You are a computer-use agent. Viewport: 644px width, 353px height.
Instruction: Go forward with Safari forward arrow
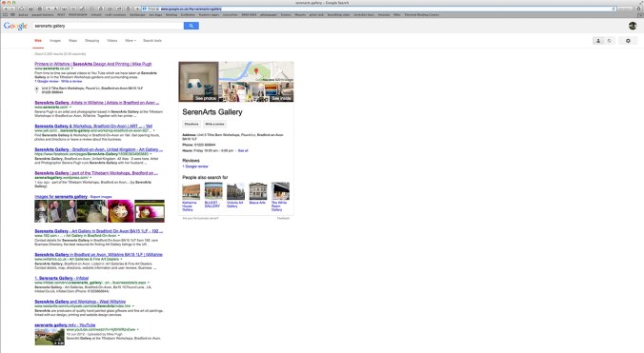coord(12,9)
